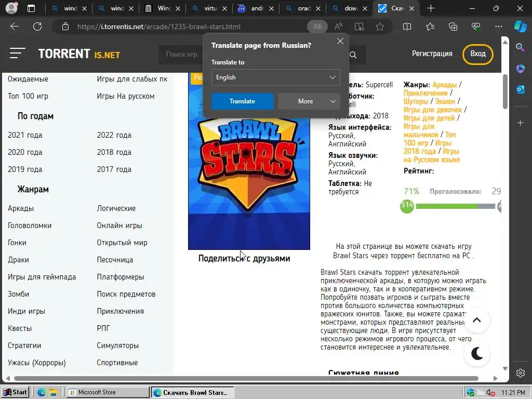
Task: Refresh the page with reload icon
Action: pyautogui.click(x=37, y=26)
